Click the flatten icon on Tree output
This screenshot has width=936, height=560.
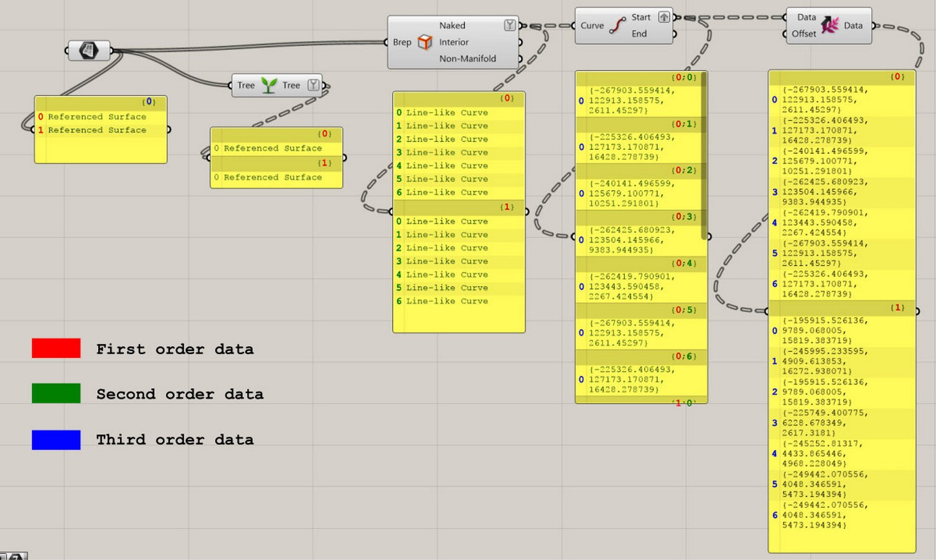[x=314, y=85]
